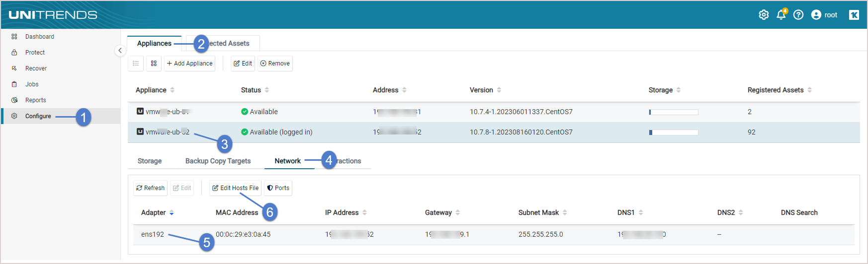Open Jobs in sidebar
The image size is (868, 264).
(x=32, y=84)
